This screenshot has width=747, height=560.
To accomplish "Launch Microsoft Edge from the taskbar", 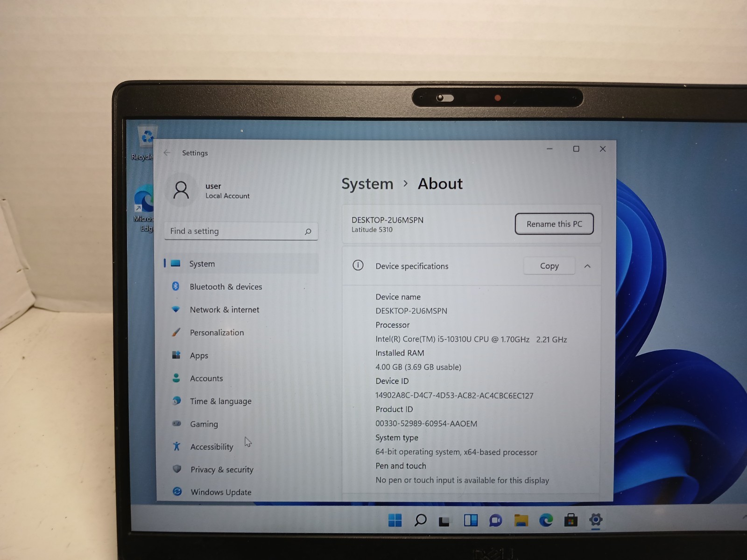I will [x=546, y=520].
